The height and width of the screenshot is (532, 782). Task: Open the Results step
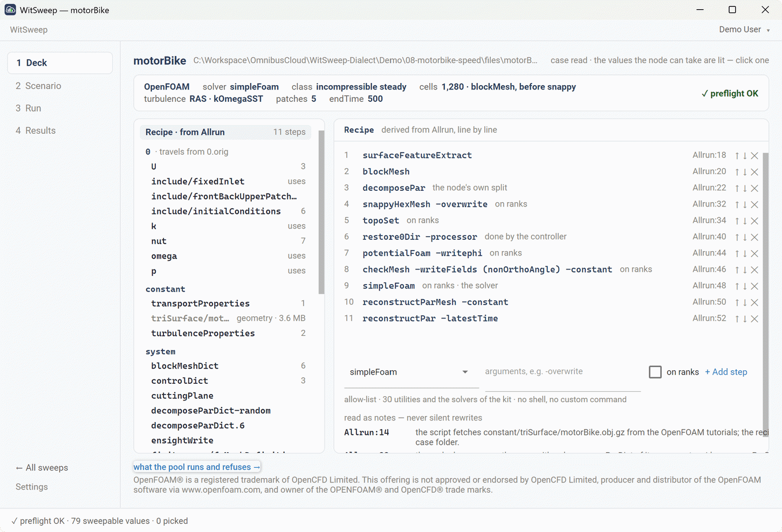[x=60, y=130]
